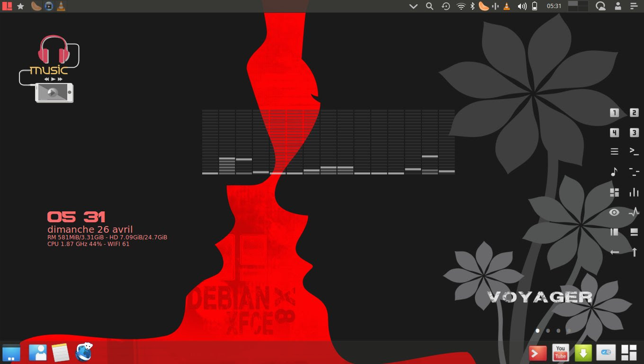Click the star favorites icon in top panel
The width and height of the screenshot is (644, 364).
pyautogui.click(x=21, y=6)
